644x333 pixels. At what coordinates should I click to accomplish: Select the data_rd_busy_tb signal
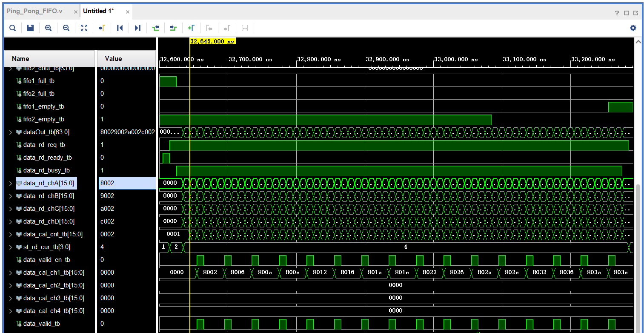pos(47,170)
